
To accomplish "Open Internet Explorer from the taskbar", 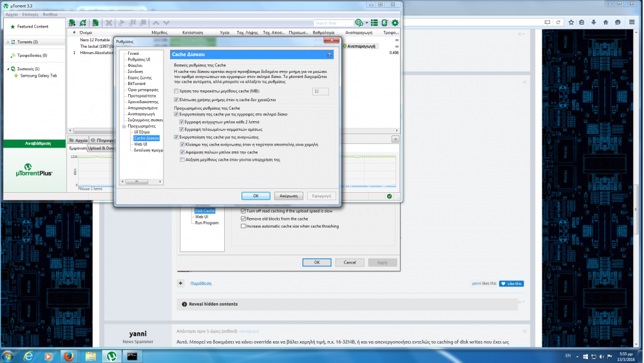I will click(x=28, y=356).
